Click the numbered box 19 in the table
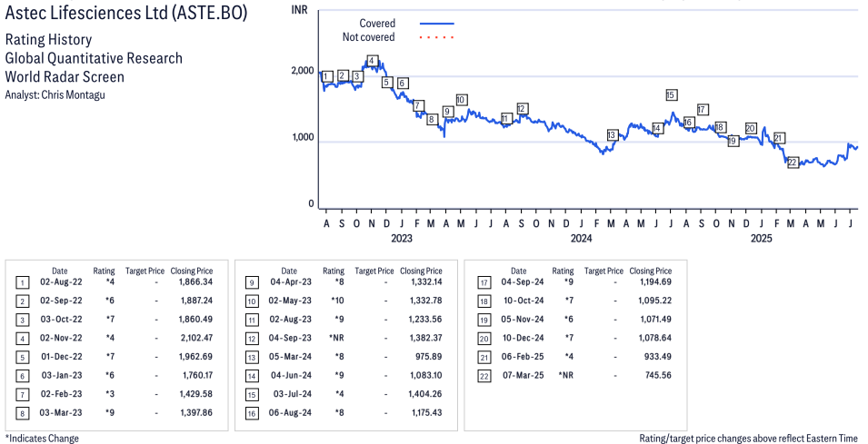This screenshot has height=444, width=868. click(x=484, y=321)
